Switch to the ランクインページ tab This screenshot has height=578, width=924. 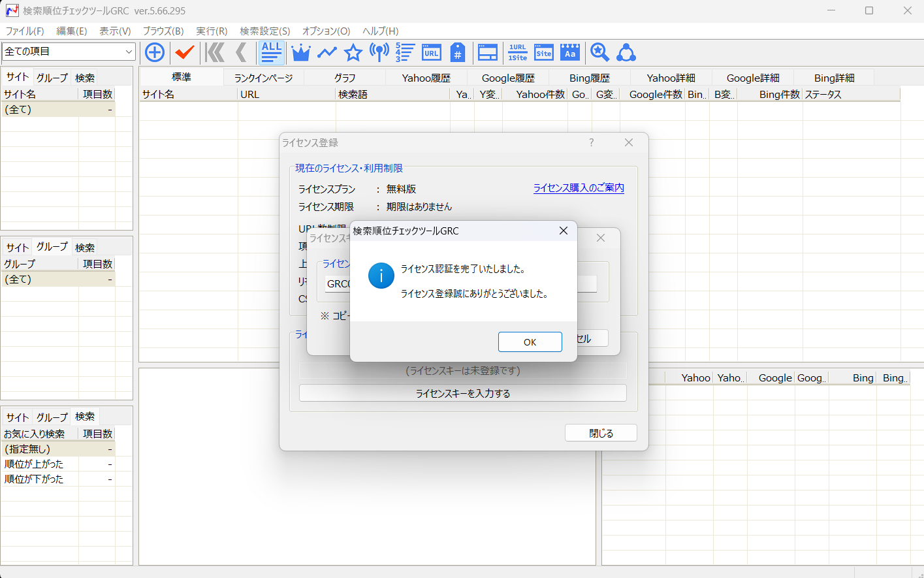tap(264, 78)
